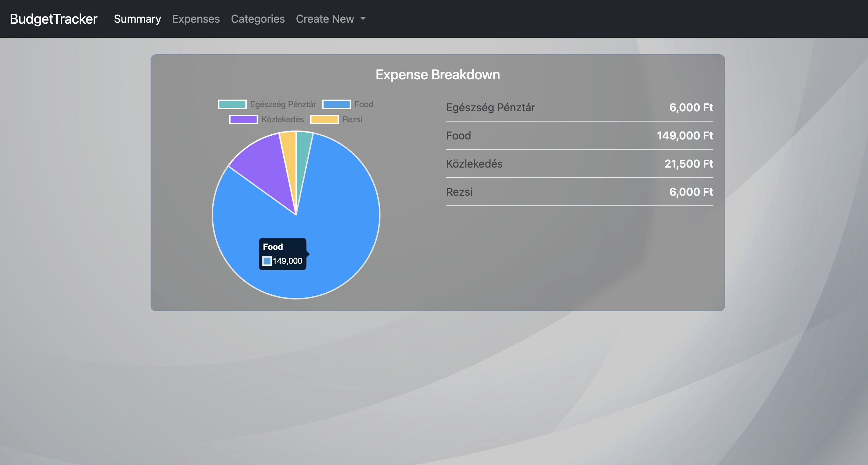The height and width of the screenshot is (465, 868).
Task: Select the Food 149,000 Ft row
Action: point(579,136)
